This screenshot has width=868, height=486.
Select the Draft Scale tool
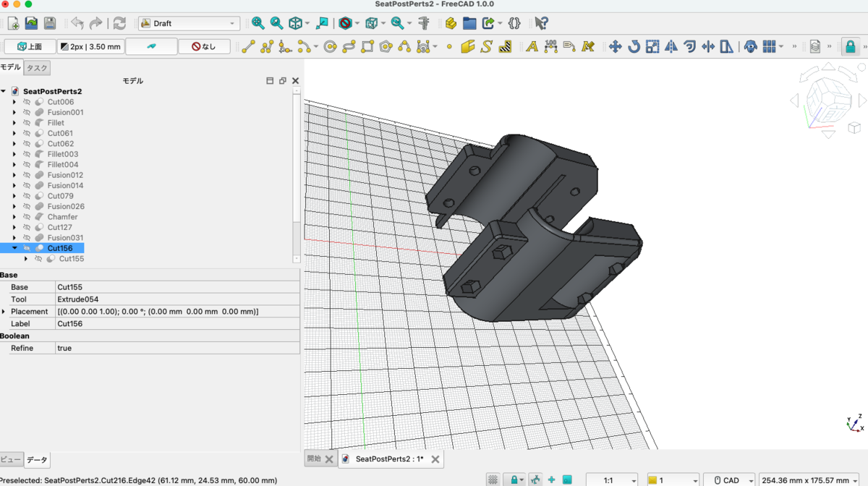(x=652, y=47)
